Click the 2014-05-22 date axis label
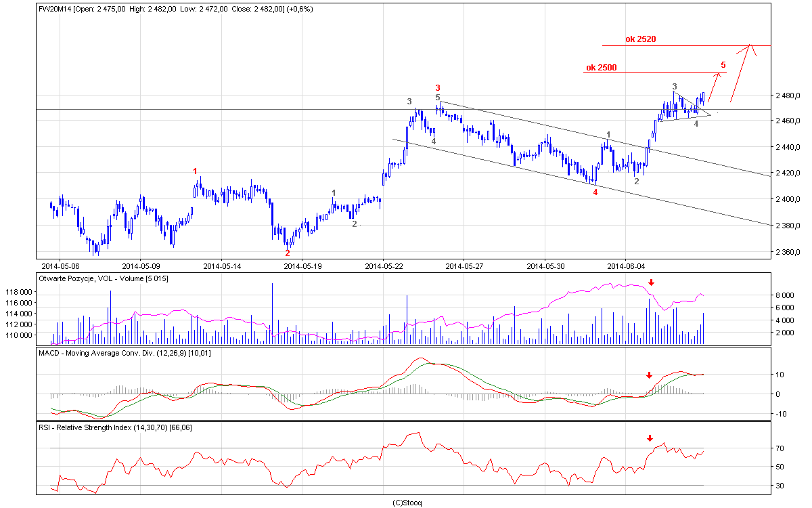 (383, 265)
